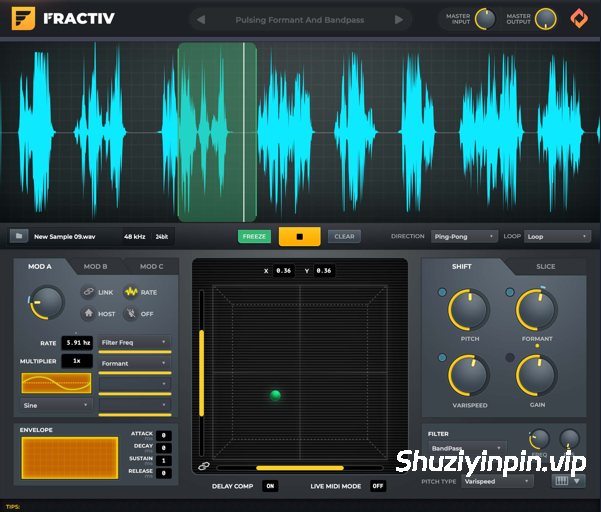
Task: Toggle Pitch modulation indicator dot
Action: [442, 292]
